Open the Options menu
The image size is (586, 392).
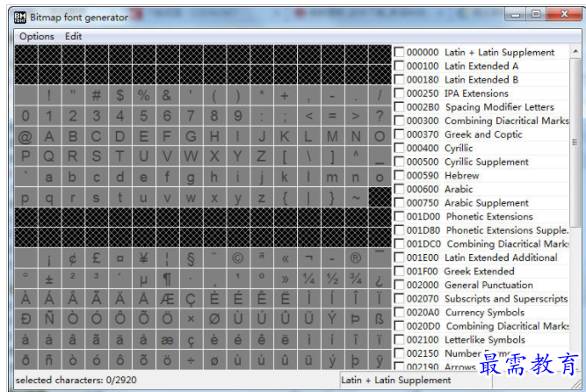[37, 36]
